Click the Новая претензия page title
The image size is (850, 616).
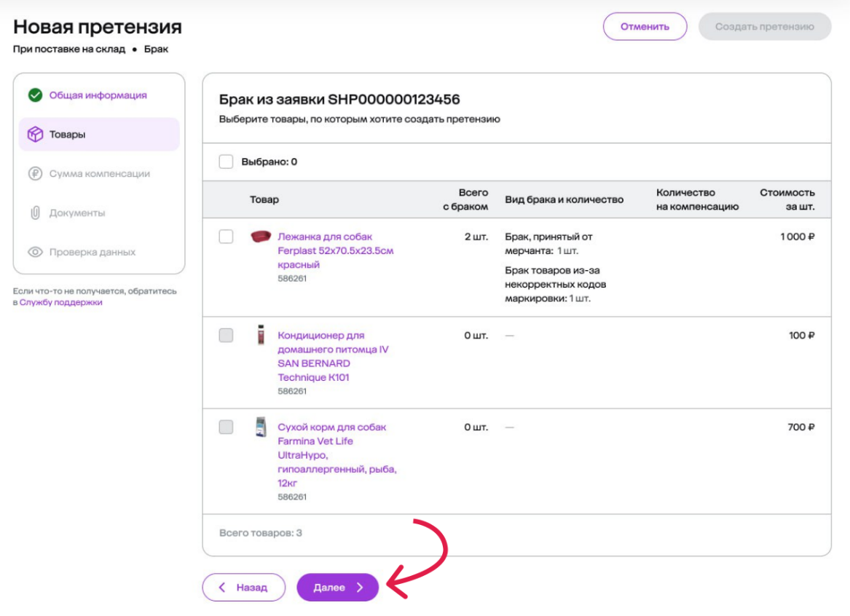click(x=98, y=26)
